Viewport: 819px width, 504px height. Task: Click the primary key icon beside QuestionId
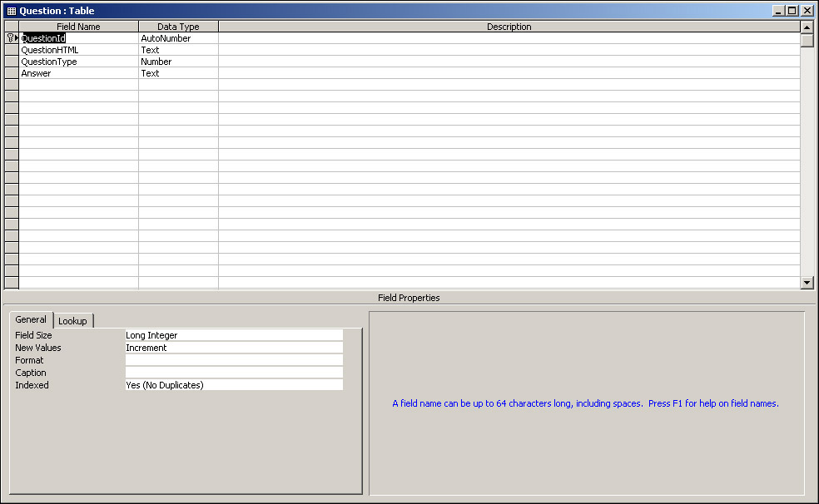10,38
